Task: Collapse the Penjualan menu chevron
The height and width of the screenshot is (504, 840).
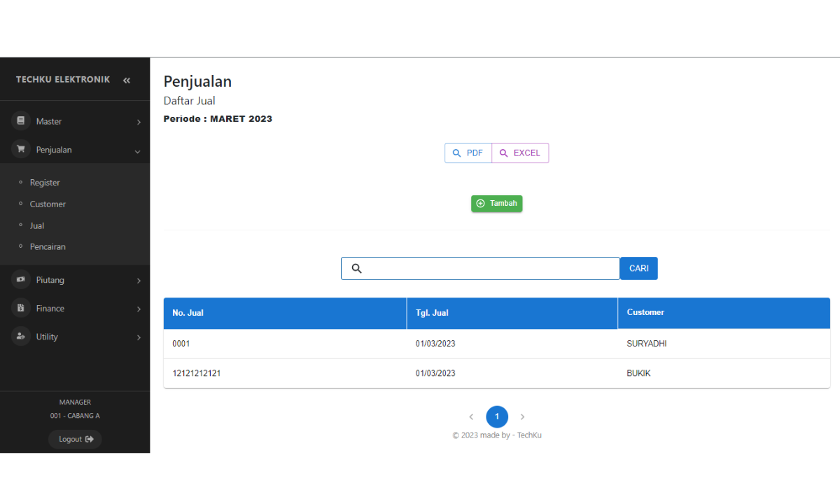Action: pos(137,151)
